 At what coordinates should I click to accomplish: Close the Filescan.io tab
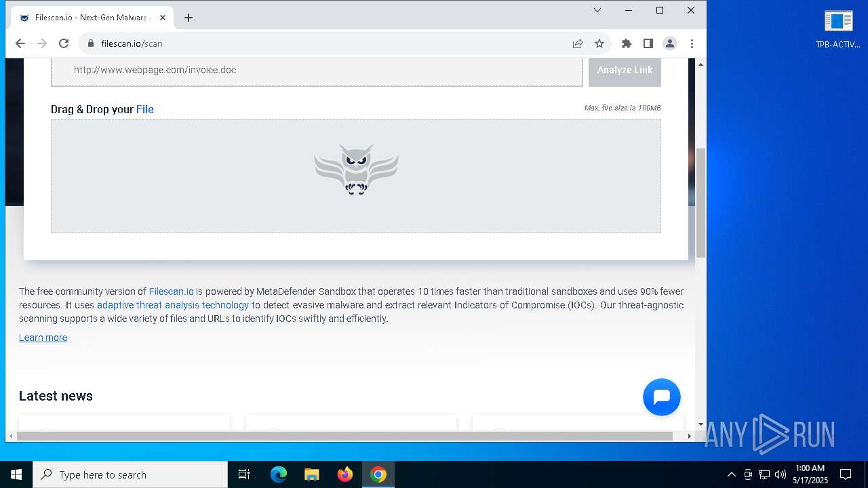163,18
